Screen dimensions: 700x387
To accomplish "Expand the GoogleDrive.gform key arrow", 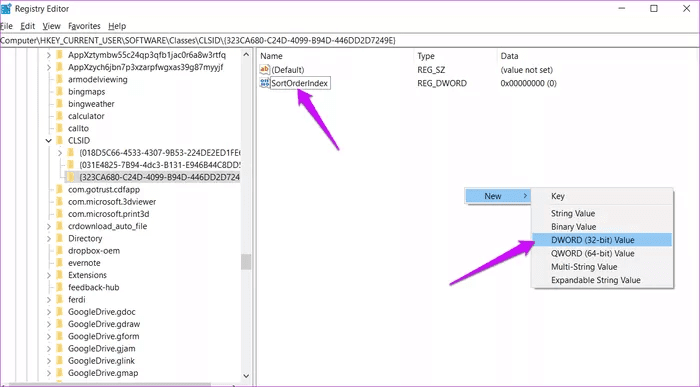I will 49,336.
